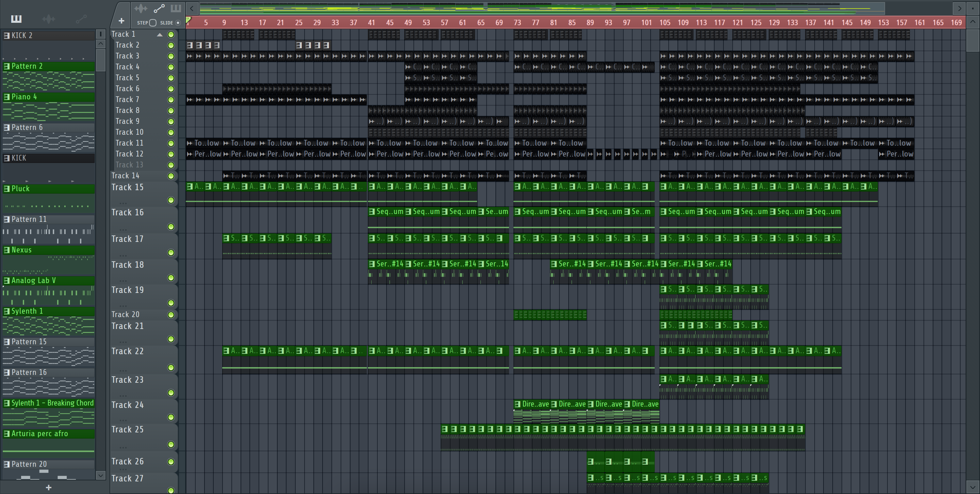The width and height of the screenshot is (980, 494).
Task: Select automation clip focus icon
Action: pyautogui.click(x=159, y=8)
